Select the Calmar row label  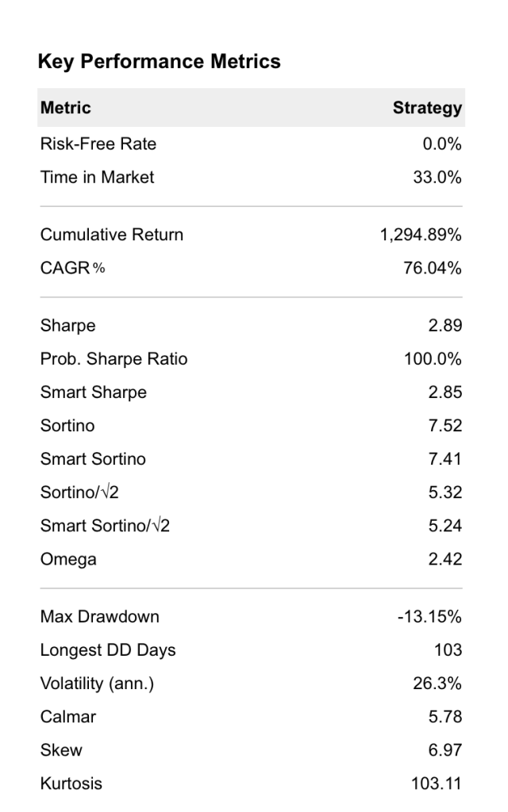[68, 717]
